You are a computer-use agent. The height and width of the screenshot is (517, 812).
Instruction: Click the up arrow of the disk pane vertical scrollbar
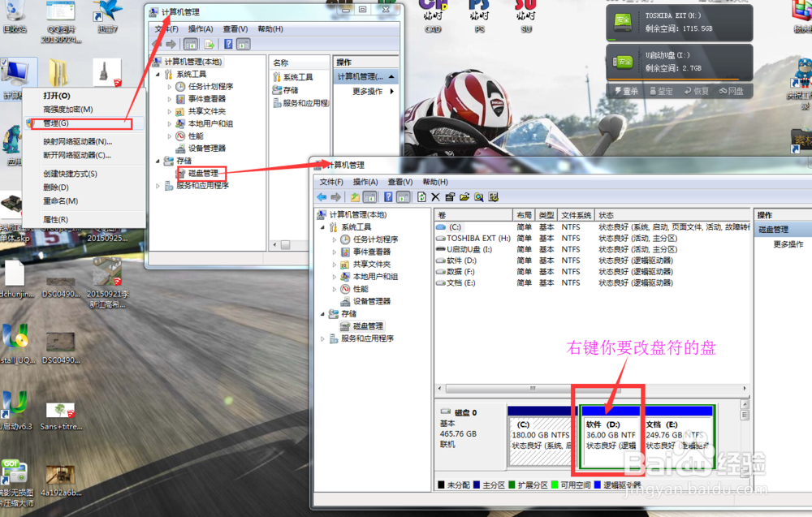tap(745, 404)
